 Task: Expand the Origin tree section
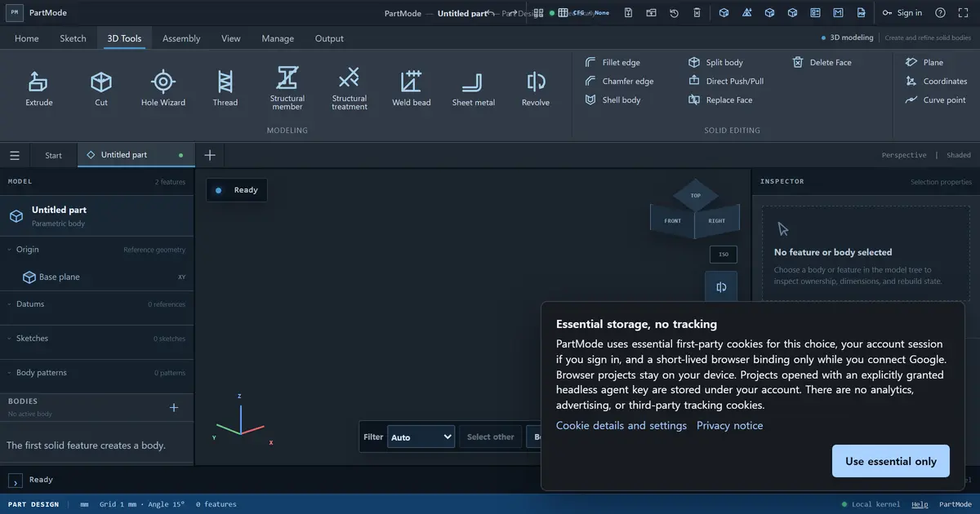click(x=97, y=250)
